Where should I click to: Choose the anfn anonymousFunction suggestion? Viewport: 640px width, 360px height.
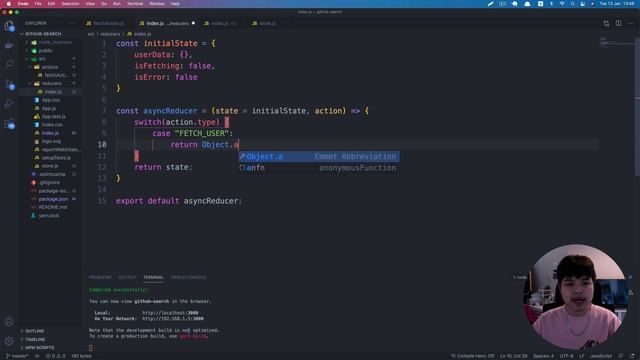pos(319,168)
